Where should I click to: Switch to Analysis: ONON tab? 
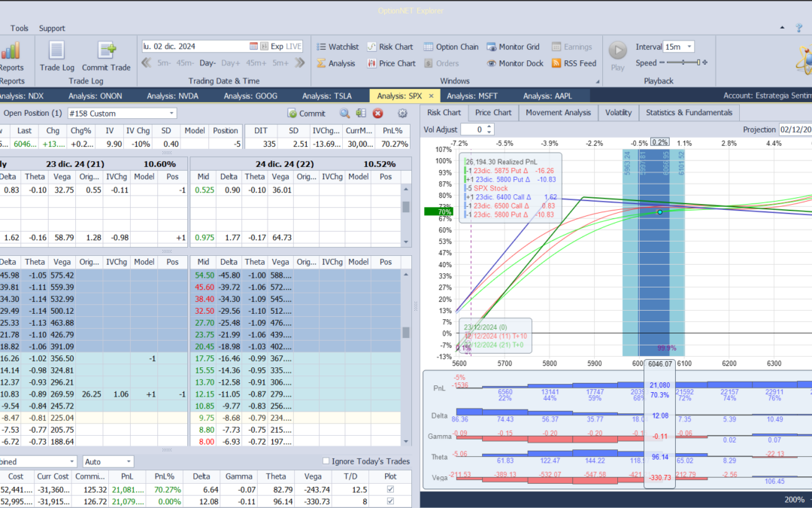95,96
